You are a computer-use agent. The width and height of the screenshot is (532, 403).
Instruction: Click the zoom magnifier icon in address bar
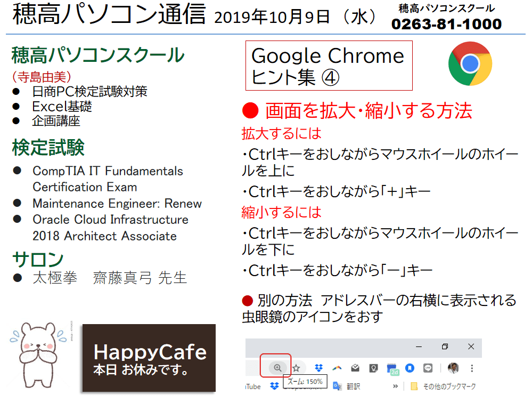[x=277, y=368]
